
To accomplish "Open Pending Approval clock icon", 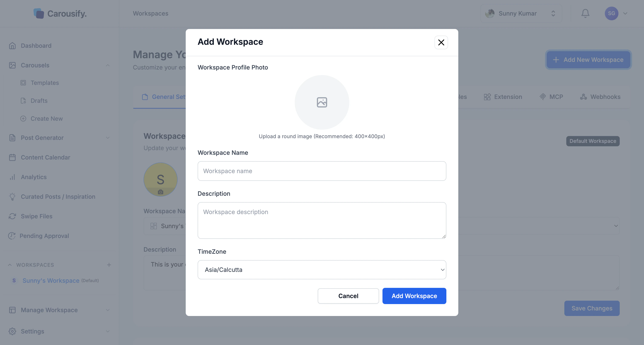I will (11, 236).
